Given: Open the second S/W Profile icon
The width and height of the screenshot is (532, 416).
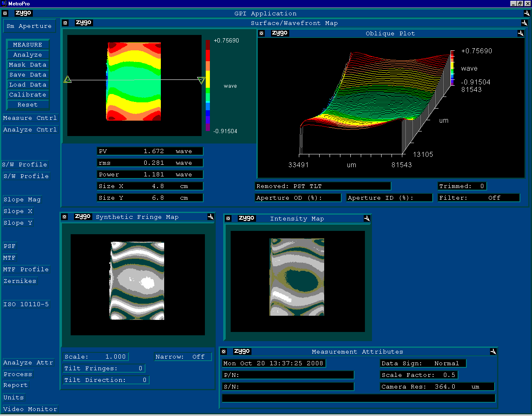Looking at the screenshot, I should (x=26, y=176).
